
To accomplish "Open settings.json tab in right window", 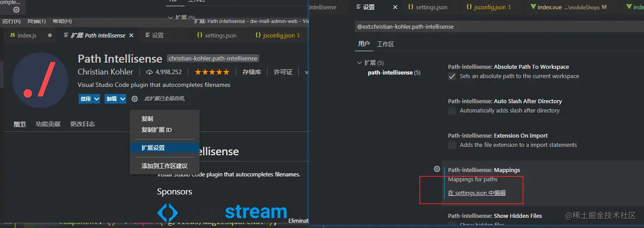I will (428, 7).
